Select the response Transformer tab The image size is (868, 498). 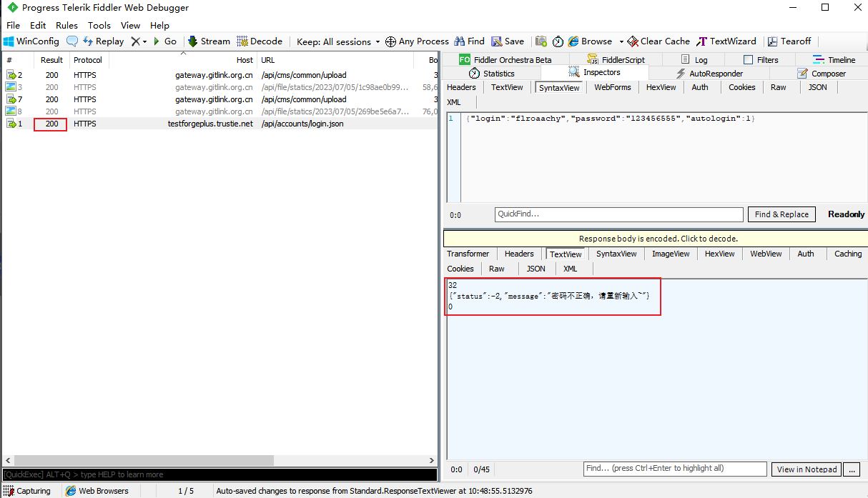tap(468, 254)
